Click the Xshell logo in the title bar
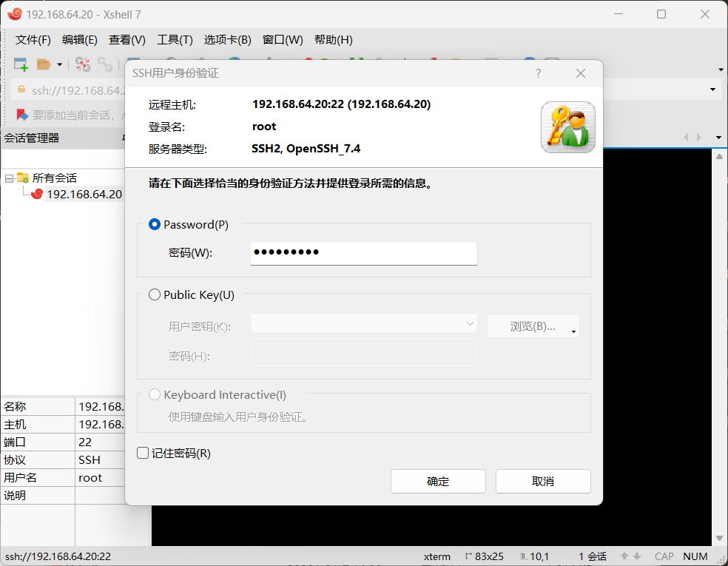This screenshot has width=728, height=566. tap(14, 14)
